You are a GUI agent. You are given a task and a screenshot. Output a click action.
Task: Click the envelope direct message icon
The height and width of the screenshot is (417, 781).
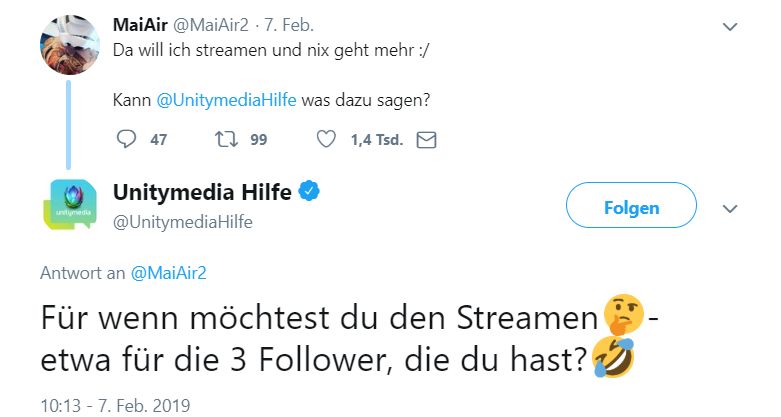click(426, 140)
